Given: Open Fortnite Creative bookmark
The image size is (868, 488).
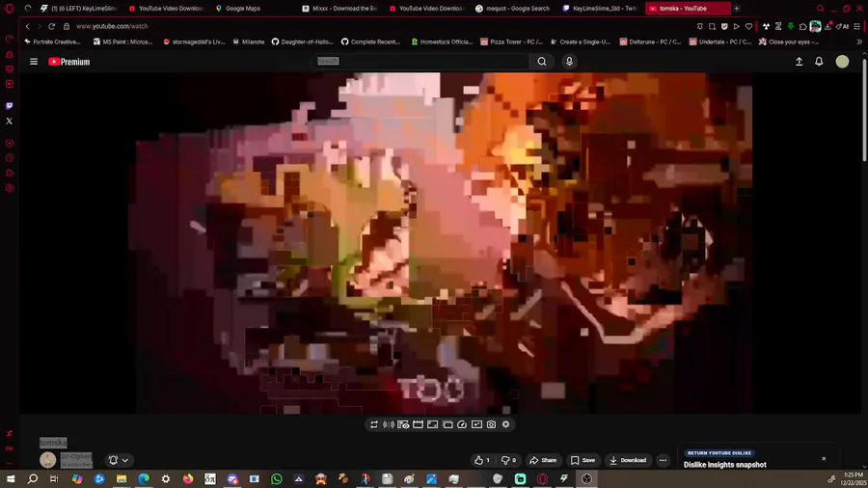Looking at the screenshot, I should tap(53, 41).
